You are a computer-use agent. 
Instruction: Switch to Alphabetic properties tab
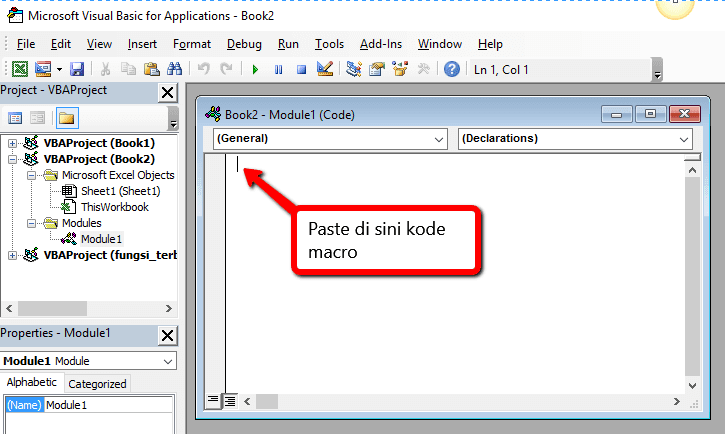point(31,383)
